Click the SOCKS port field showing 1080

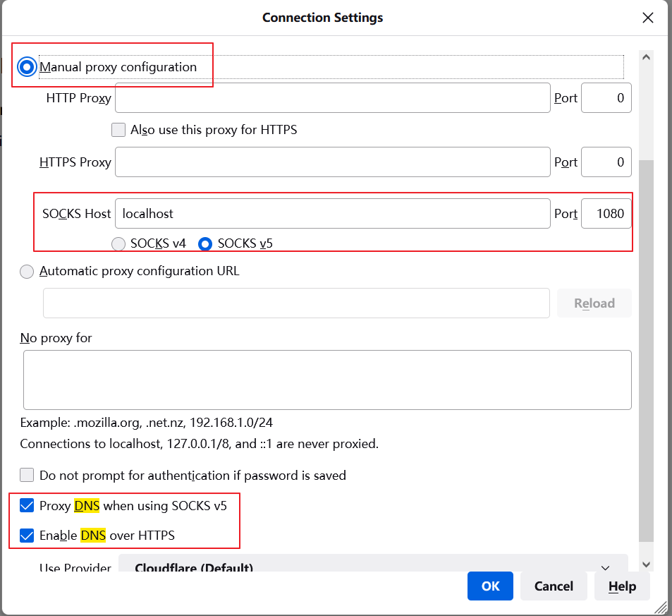coord(606,213)
